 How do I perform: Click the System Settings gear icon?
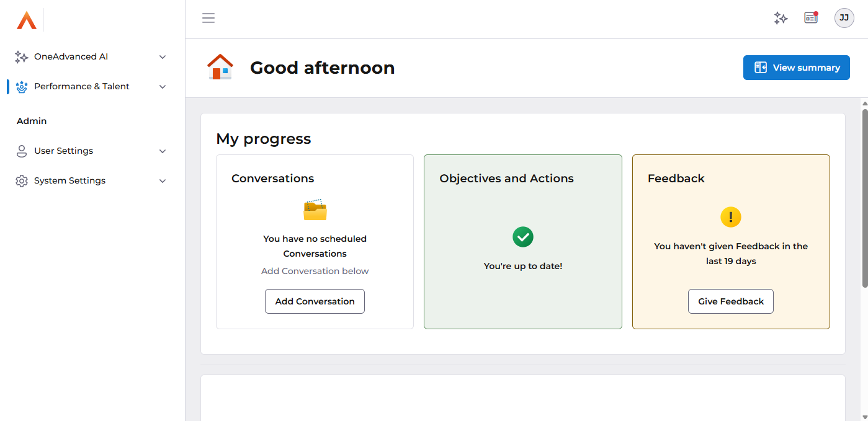pyautogui.click(x=22, y=181)
